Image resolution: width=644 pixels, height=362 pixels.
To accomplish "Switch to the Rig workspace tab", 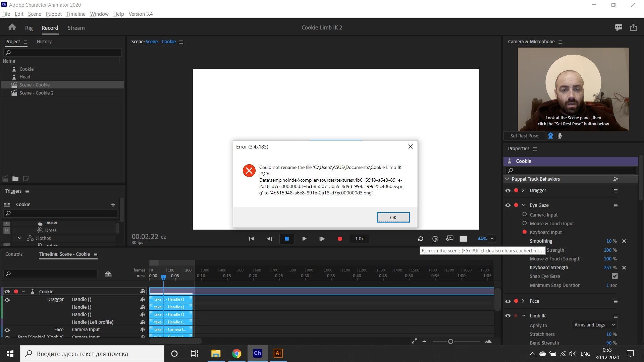I will point(29,28).
